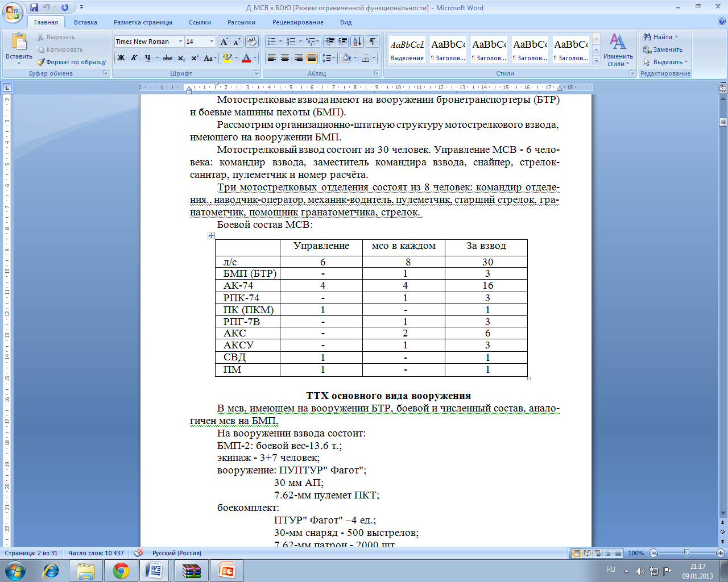Click the Office button
Viewport: 728px width, 582px height.
coord(12,13)
